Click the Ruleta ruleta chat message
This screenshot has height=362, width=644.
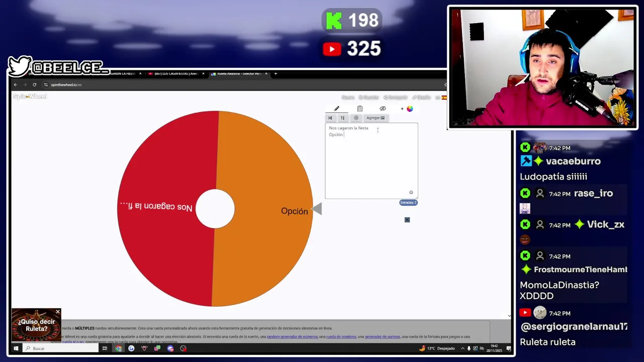click(547, 342)
